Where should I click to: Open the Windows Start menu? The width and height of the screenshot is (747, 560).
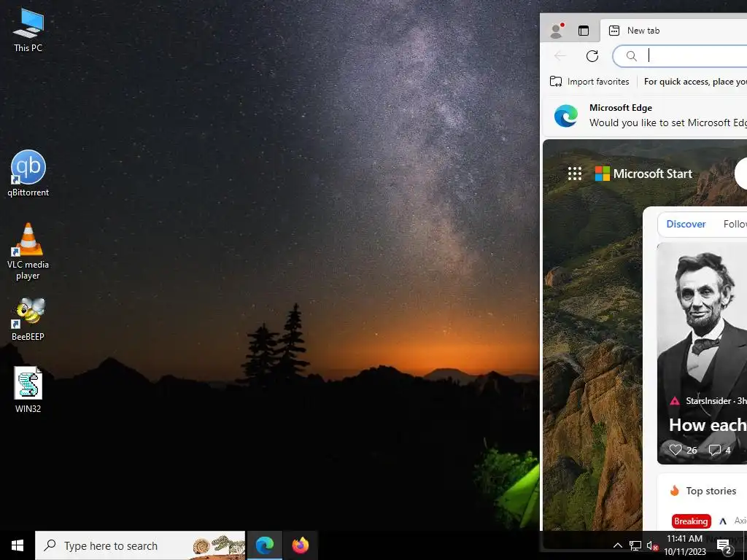(x=18, y=545)
